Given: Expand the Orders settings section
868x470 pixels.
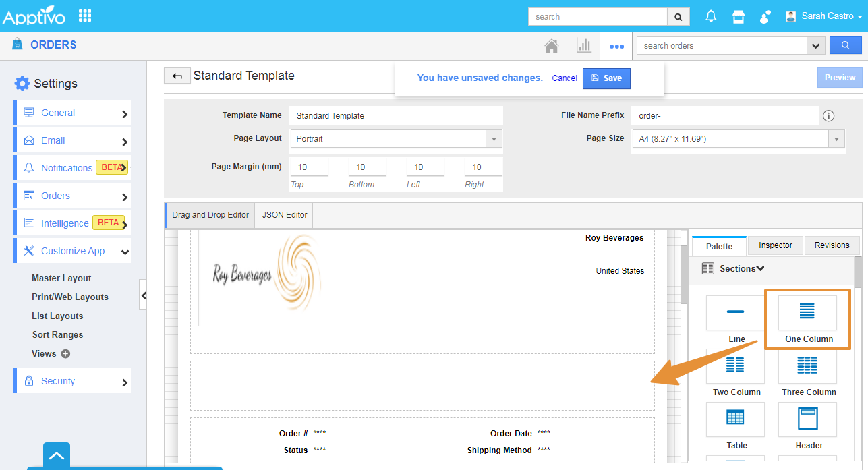Looking at the screenshot, I should tap(72, 196).
